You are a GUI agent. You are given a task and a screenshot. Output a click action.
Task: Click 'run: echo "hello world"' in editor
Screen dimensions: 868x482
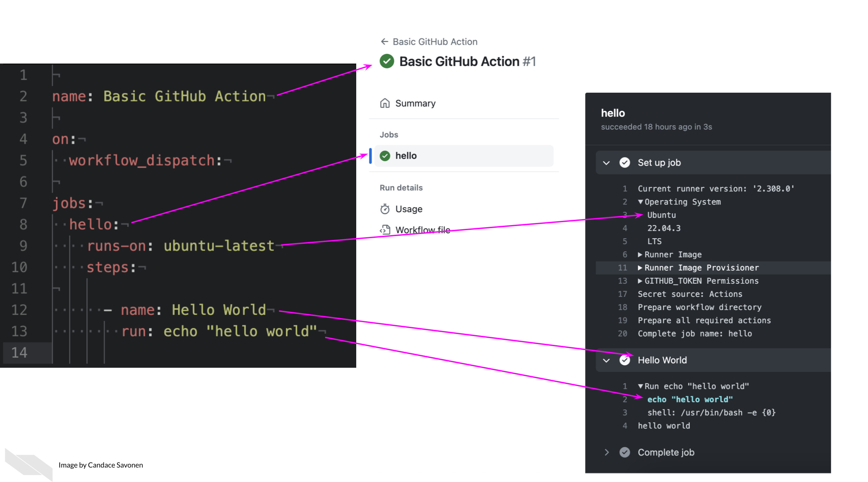(x=219, y=332)
